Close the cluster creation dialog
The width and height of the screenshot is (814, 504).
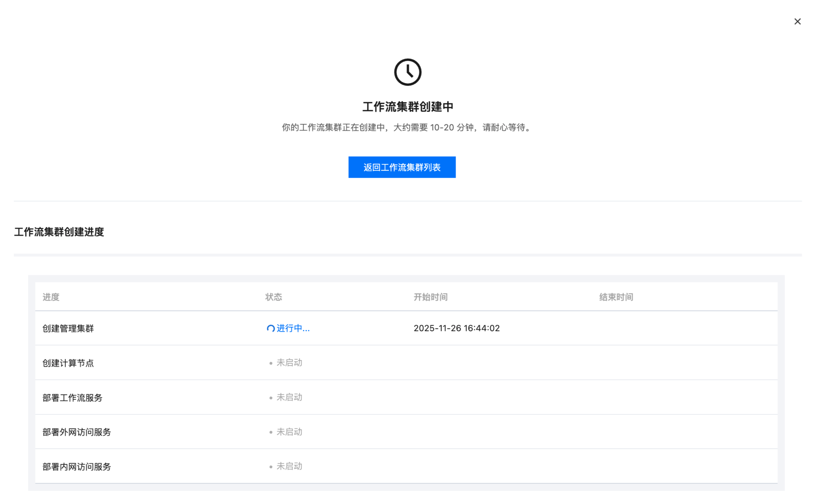pyautogui.click(x=797, y=22)
